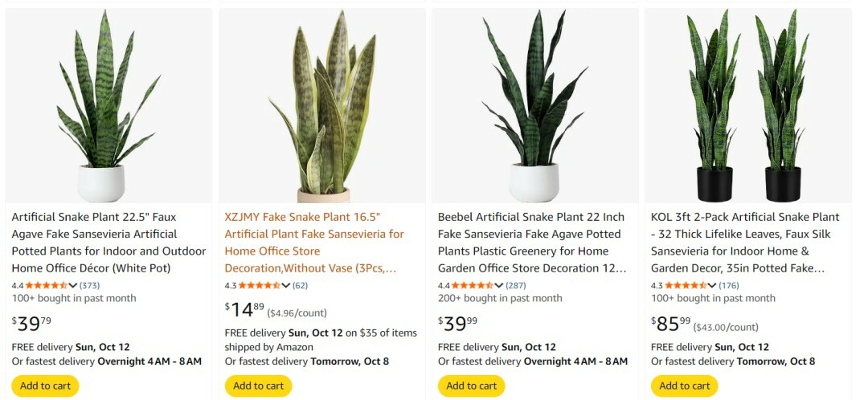
Task: Add the $39.79 white-pot snake plant to cart
Action: tap(45, 386)
